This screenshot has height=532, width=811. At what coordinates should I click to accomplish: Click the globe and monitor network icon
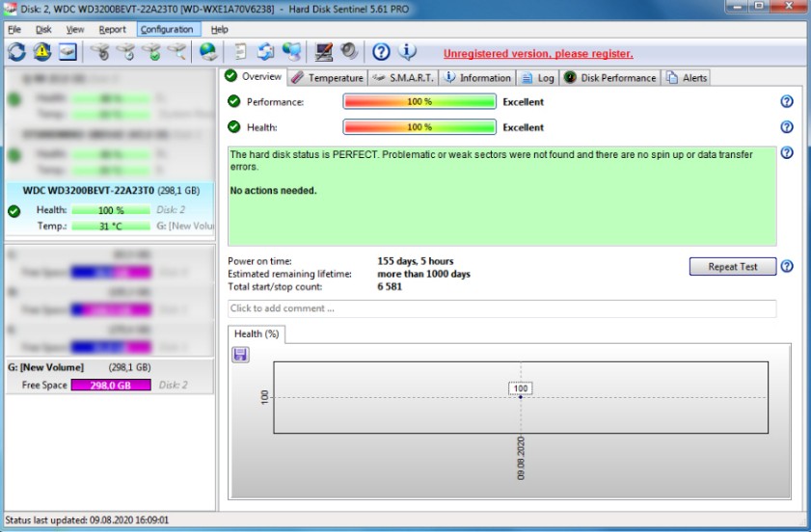pyautogui.click(x=292, y=52)
